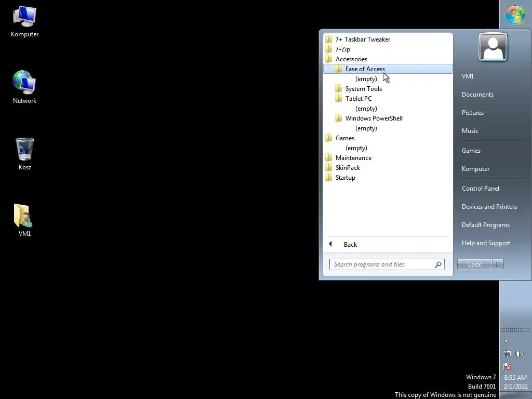This screenshot has width=532, height=399.
Task: Click the search magnifier icon
Action: click(438, 264)
